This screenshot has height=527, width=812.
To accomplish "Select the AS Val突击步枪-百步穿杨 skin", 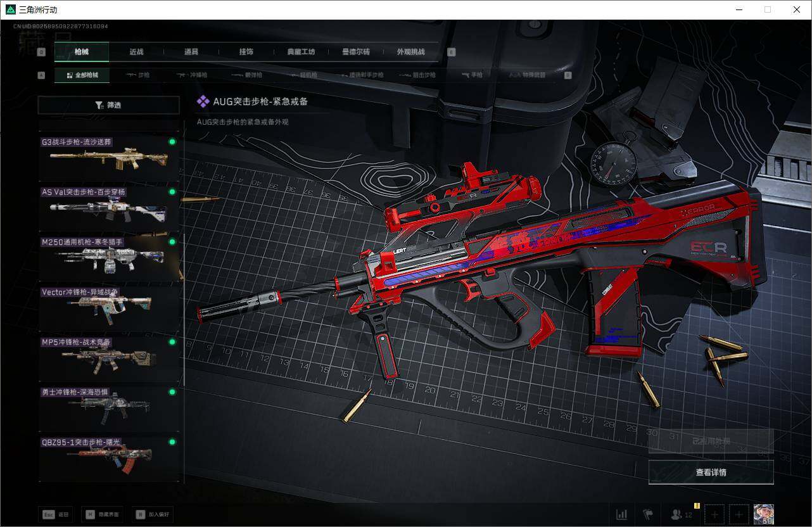I will click(x=110, y=208).
